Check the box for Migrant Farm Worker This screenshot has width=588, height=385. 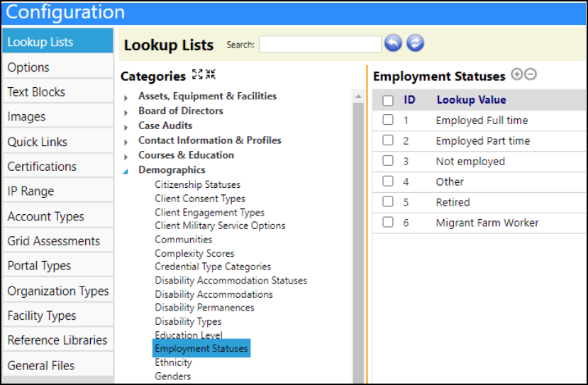point(388,223)
